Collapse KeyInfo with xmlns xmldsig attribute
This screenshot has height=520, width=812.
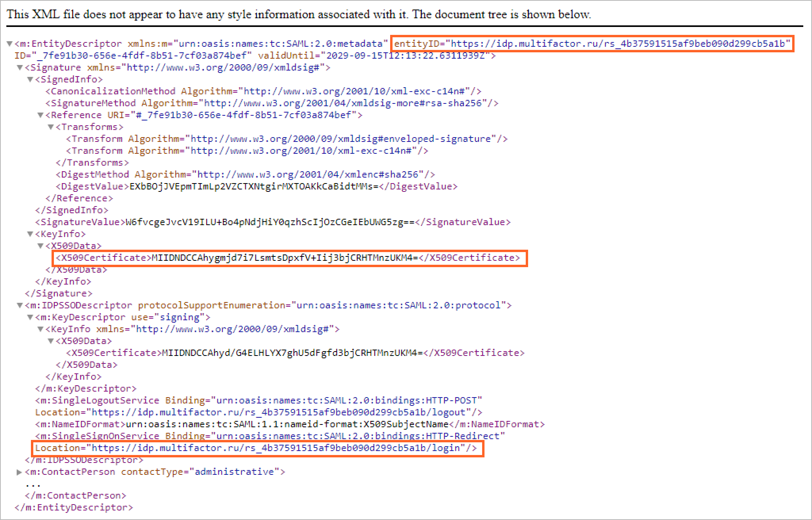point(40,329)
